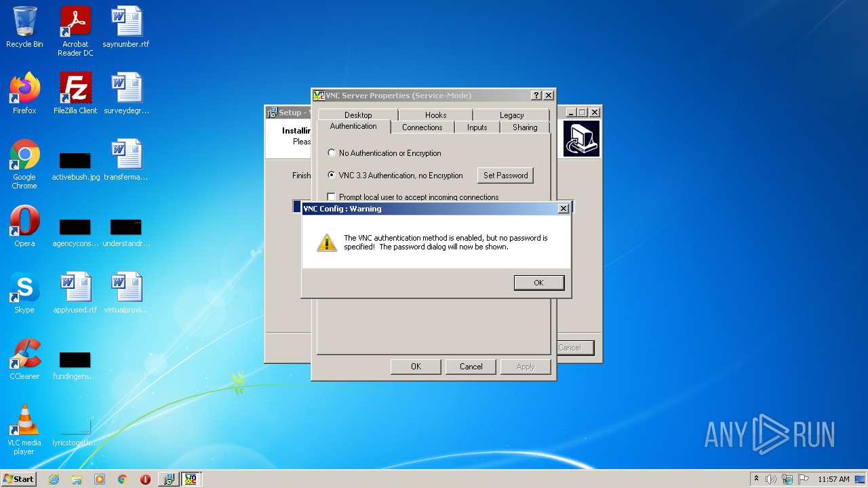Select the transferma document icon
The image size is (868, 488).
pos(126,160)
